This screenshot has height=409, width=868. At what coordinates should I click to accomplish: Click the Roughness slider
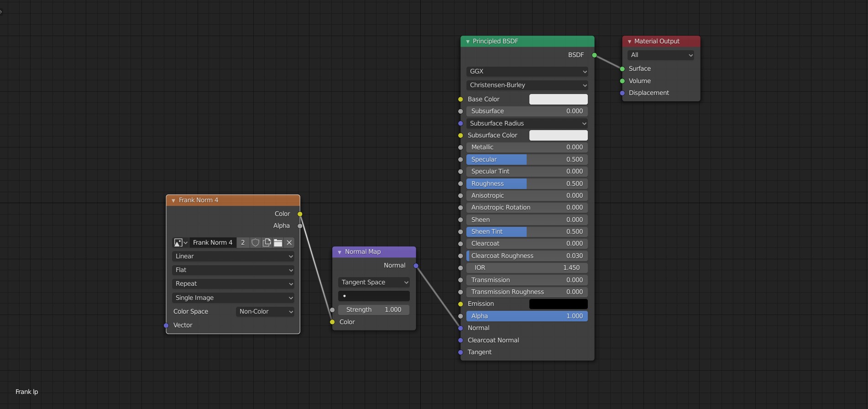click(x=527, y=184)
